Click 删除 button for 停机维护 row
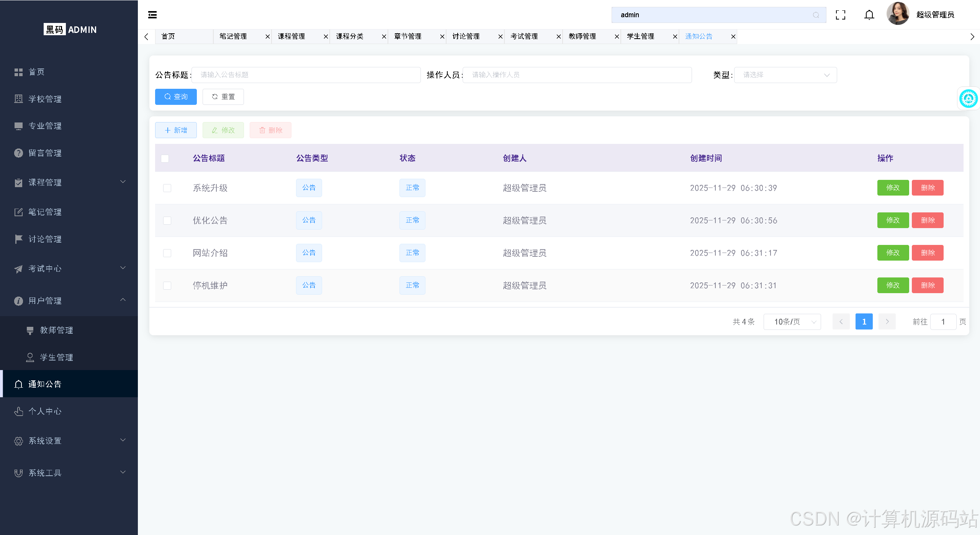 927,285
